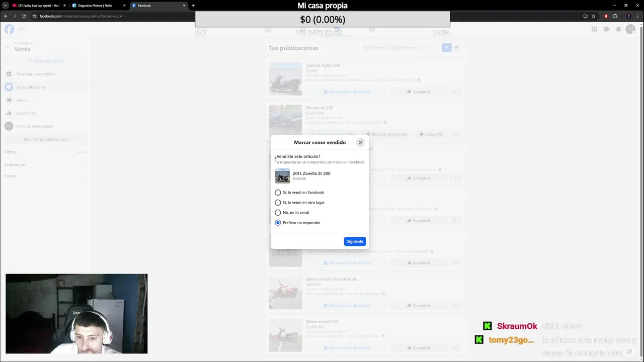Click the Kick logo beside tomy23go
The image size is (644, 362).
(x=479, y=340)
